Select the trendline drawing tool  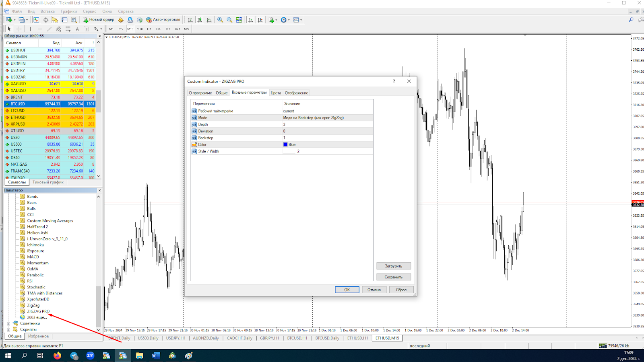[x=49, y=29]
